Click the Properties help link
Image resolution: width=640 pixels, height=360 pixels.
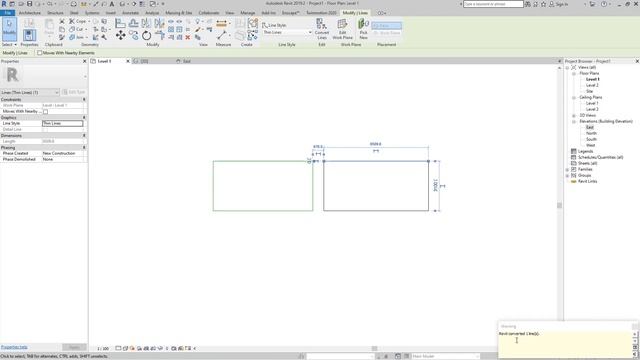tap(14, 347)
